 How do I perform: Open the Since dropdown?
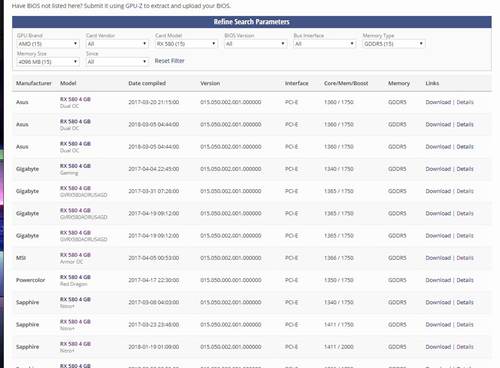pos(117,62)
